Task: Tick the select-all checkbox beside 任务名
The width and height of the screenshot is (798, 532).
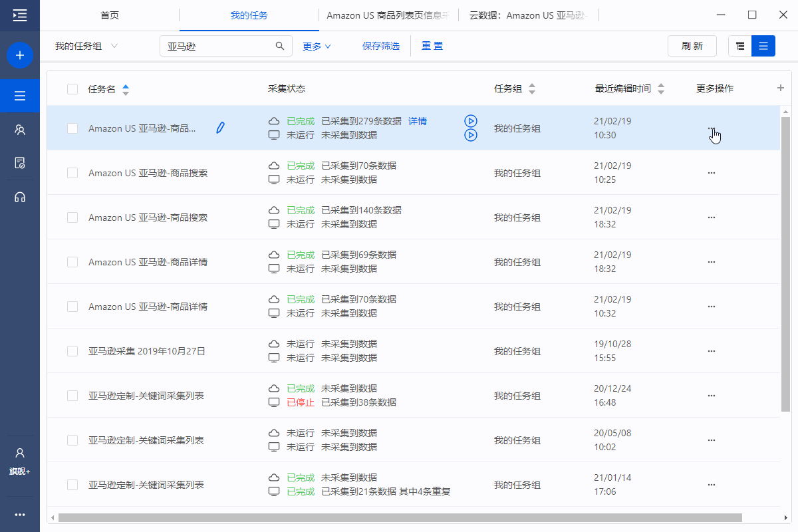Action: pos(72,89)
